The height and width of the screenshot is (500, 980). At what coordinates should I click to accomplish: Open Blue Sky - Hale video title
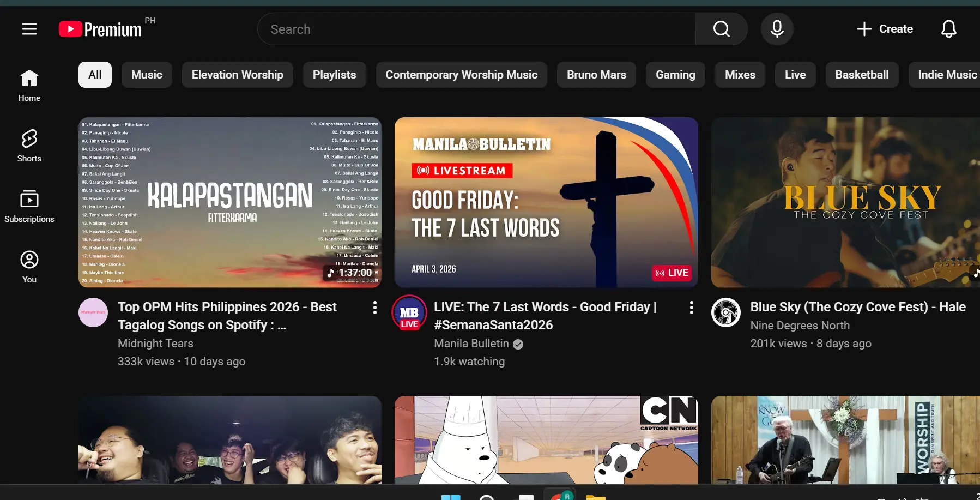tap(858, 307)
